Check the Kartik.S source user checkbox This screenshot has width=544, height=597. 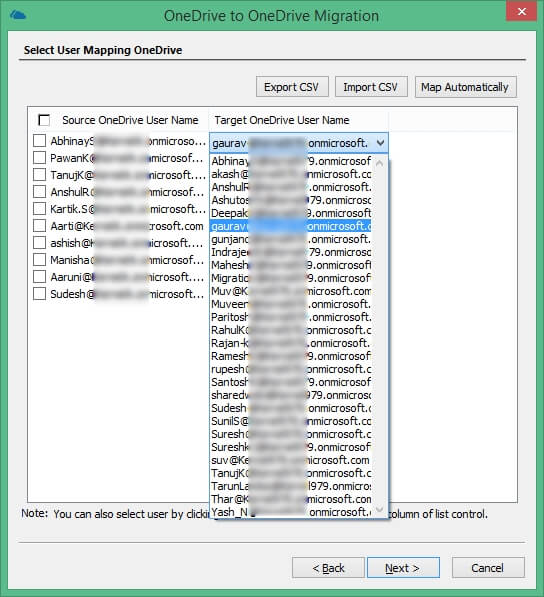(40, 209)
